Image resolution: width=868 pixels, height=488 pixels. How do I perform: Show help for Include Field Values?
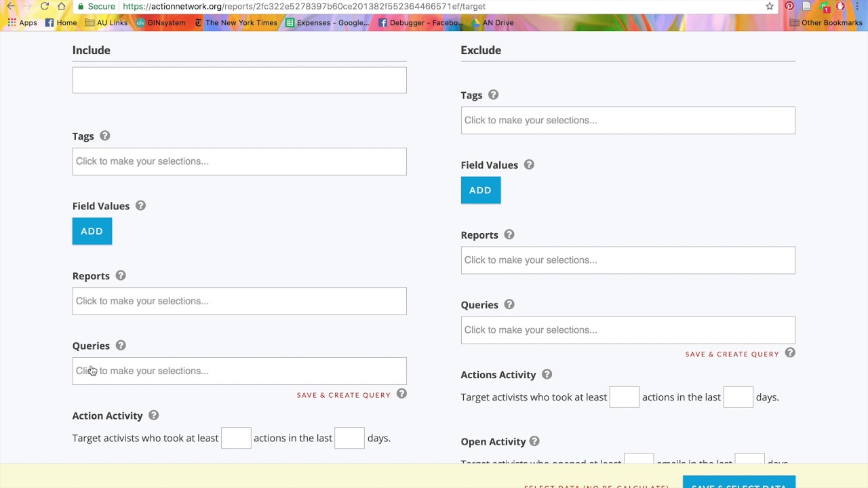[x=140, y=205]
